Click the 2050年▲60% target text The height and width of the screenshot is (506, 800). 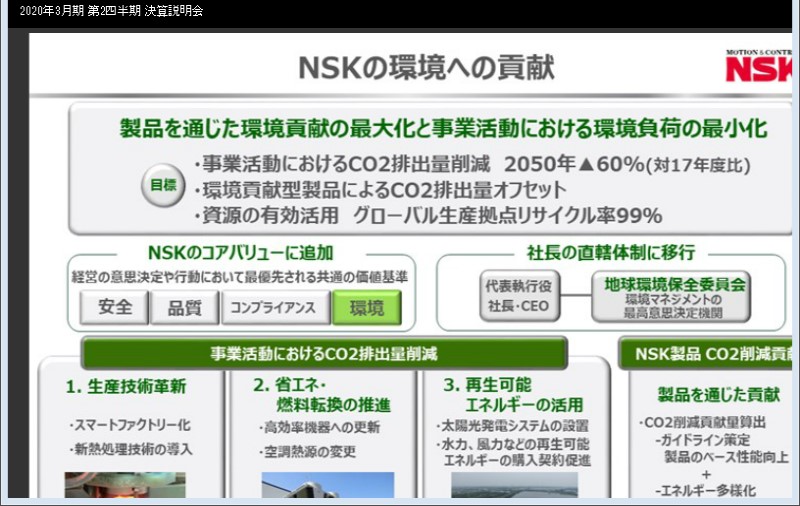click(574, 164)
